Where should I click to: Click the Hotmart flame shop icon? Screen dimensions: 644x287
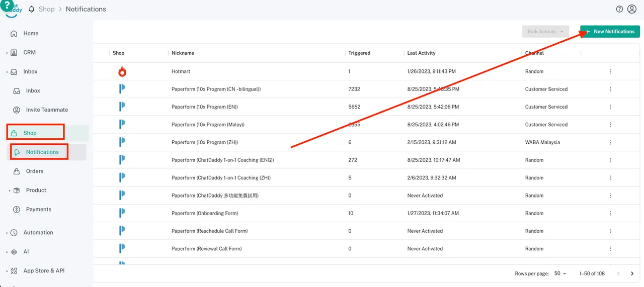click(x=122, y=71)
